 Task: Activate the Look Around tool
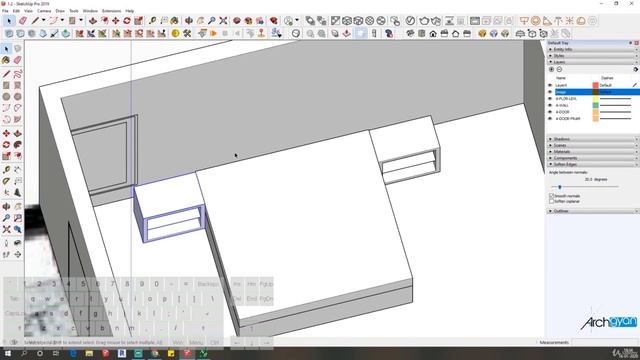[x=17, y=243]
